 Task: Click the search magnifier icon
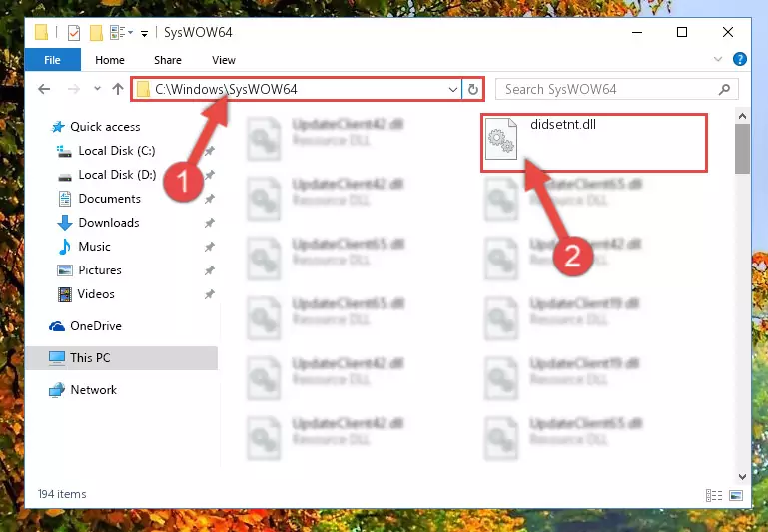tap(724, 89)
